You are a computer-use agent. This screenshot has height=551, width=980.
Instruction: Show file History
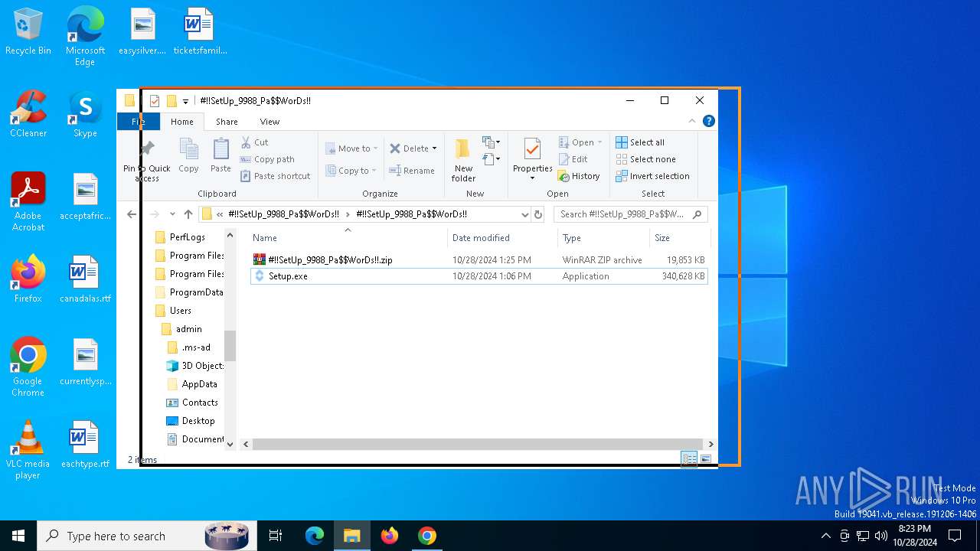(x=579, y=176)
